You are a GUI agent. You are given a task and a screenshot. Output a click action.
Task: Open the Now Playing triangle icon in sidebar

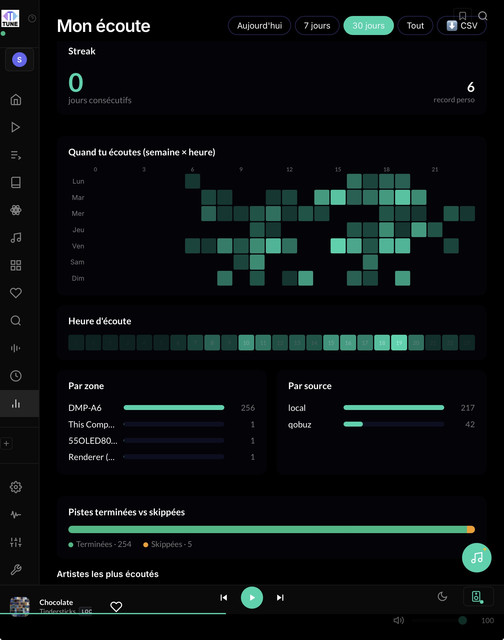click(16, 127)
